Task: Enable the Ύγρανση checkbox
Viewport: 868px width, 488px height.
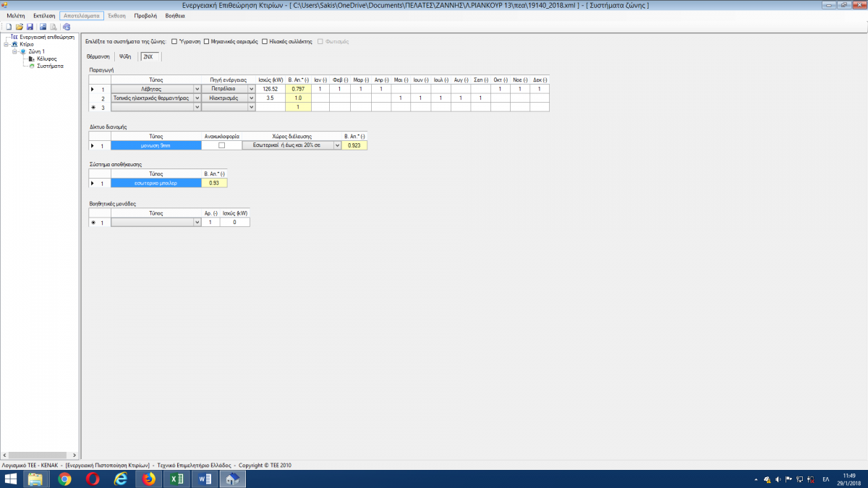Action: point(174,41)
